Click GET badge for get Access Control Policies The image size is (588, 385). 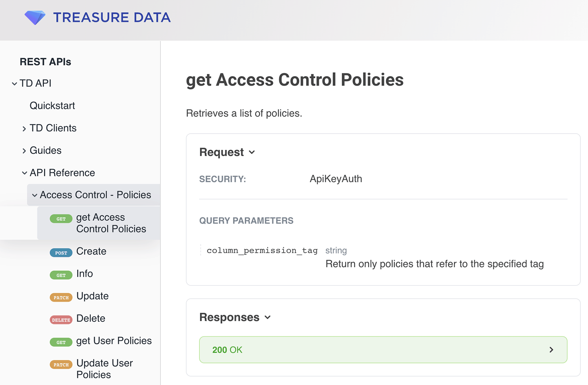click(x=61, y=219)
